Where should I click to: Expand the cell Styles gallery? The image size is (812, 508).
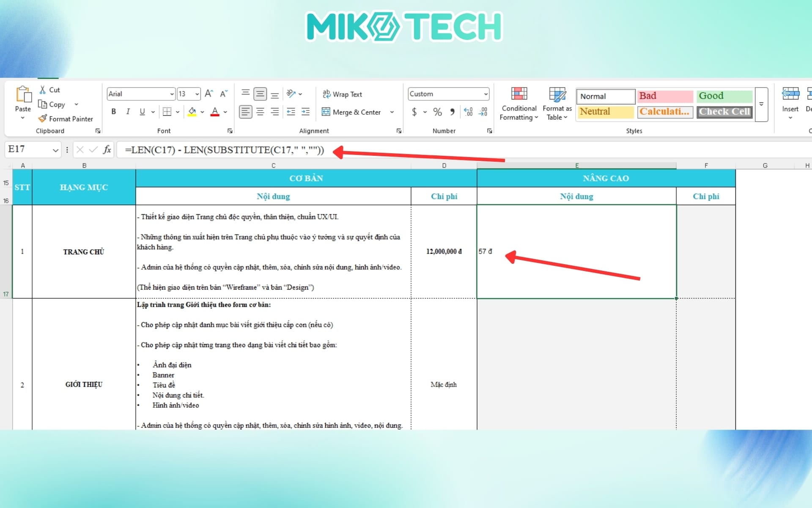point(761,104)
